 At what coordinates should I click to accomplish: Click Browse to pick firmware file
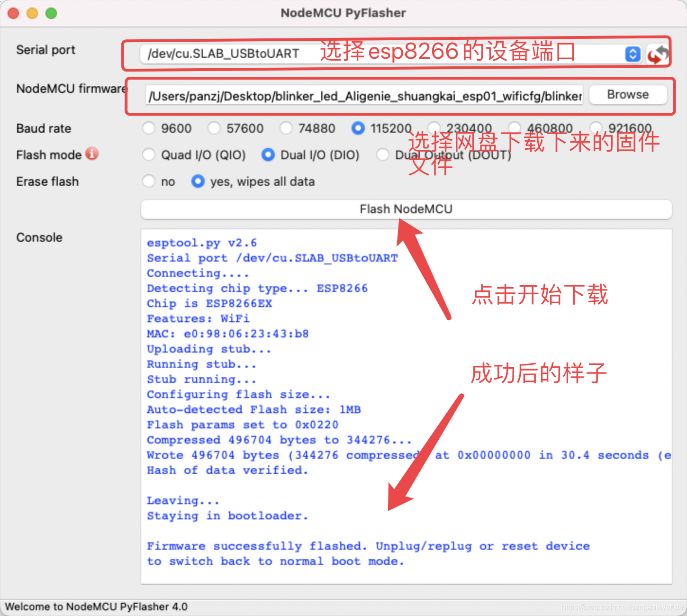click(x=628, y=95)
